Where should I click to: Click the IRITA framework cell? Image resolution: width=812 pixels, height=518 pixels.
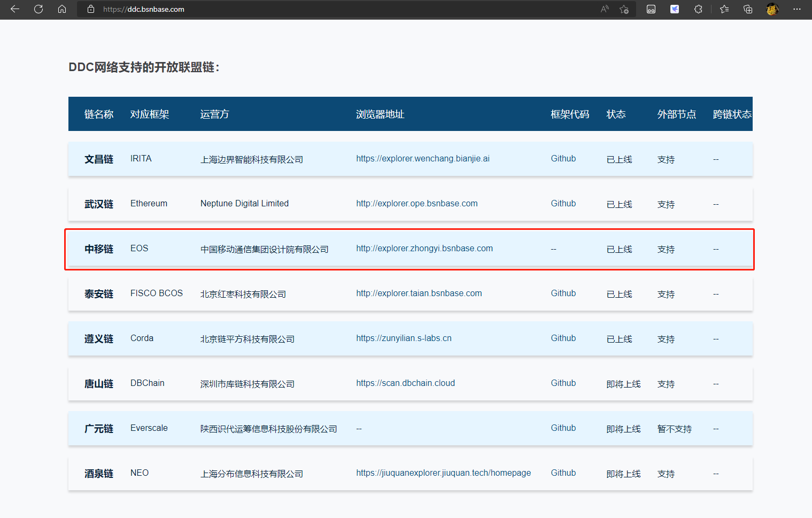(141, 159)
